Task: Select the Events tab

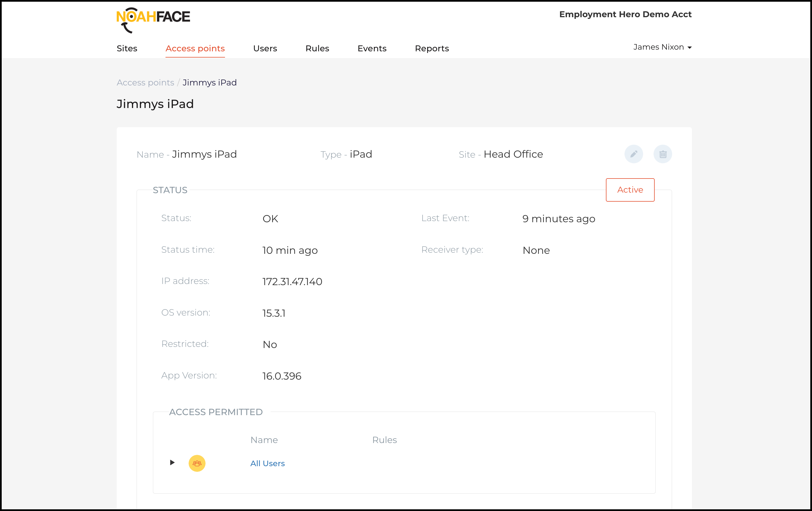Action: pyautogui.click(x=372, y=49)
